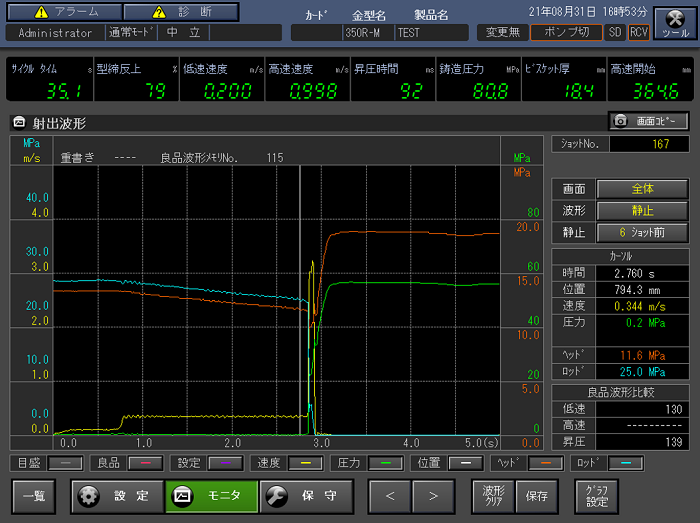
Task: Toggle the 速度 yellow waveform legend
Action: [x=307, y=463]
